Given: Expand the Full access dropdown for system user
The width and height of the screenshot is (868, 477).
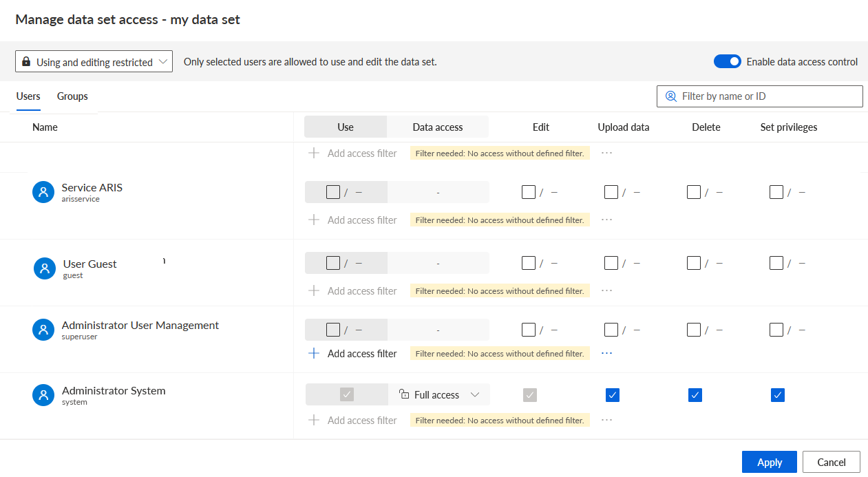Looking at the screenshot, I should [439, 394].
